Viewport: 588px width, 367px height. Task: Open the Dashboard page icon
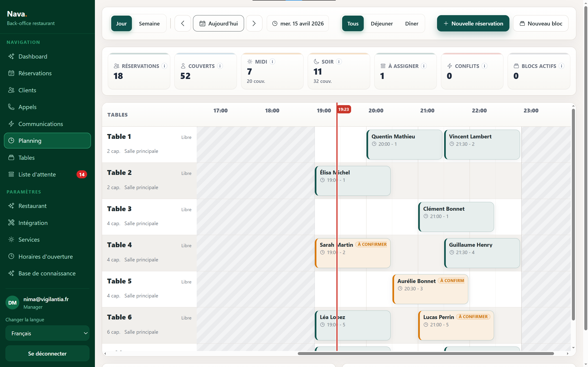tap(11, 56)
